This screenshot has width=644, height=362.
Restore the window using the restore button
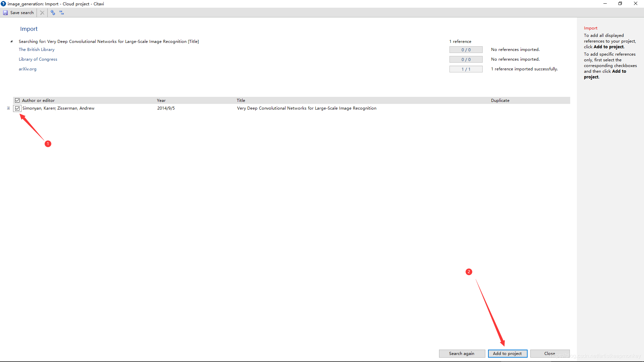pos(620,4)
